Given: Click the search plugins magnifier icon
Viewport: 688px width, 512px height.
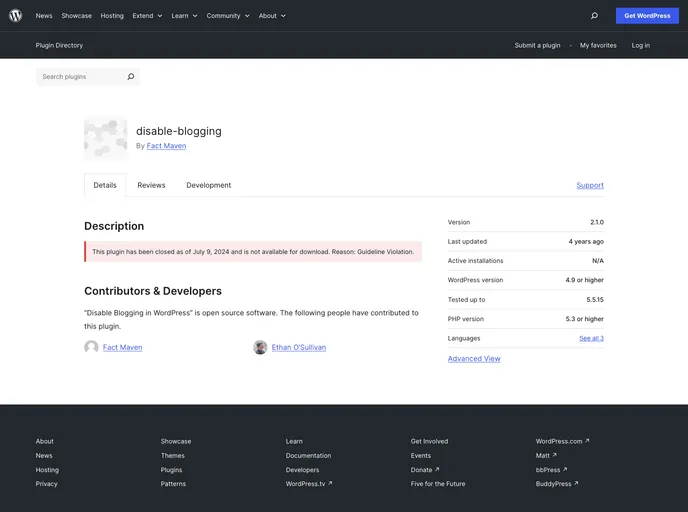Looking at the screenshot, I should (131, 77).
